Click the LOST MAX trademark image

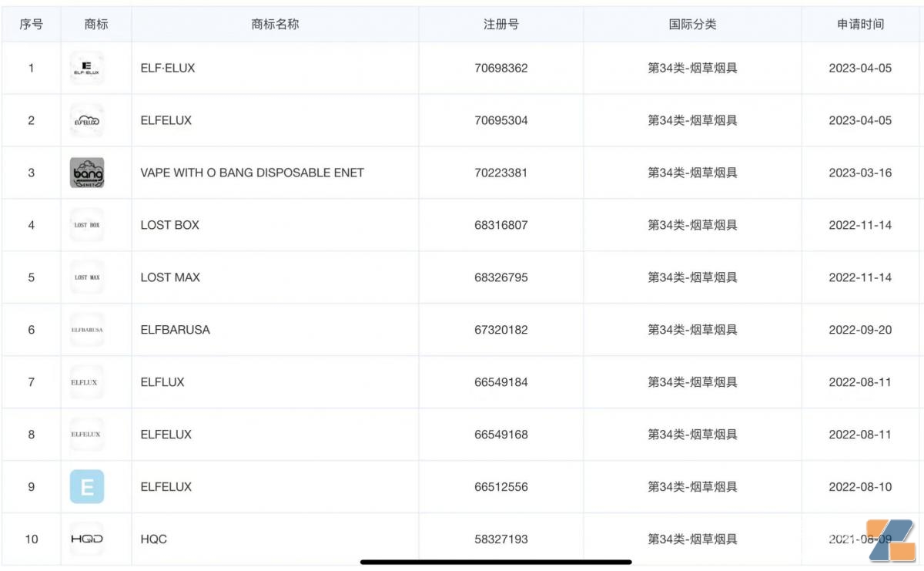pyautogui.click(x=86, y=277)
